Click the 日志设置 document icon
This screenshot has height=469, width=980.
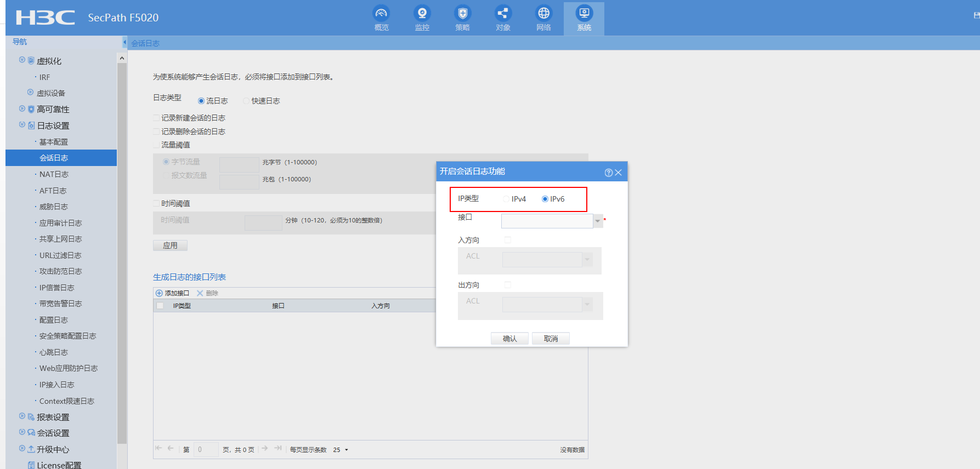31,125
